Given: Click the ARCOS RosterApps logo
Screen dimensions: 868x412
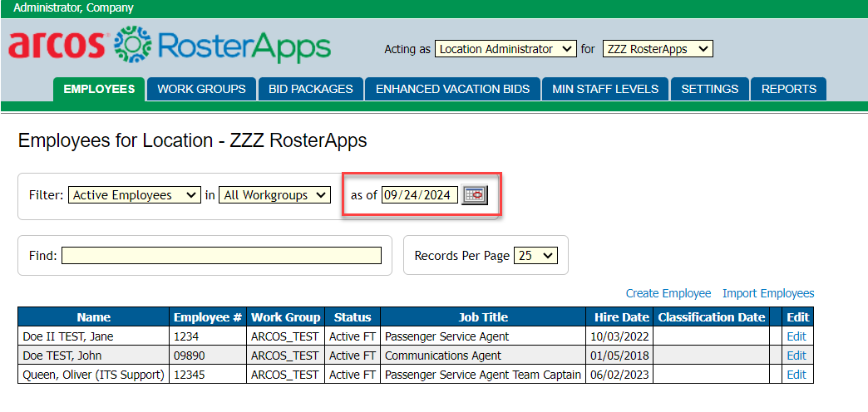Looking at the screenshot, I should pos(170,45).
